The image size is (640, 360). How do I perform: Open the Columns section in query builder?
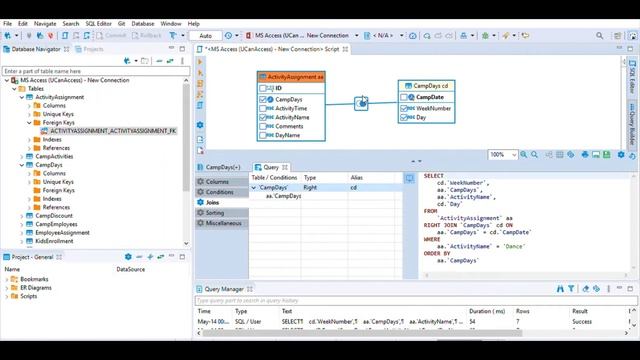[222, 182]
